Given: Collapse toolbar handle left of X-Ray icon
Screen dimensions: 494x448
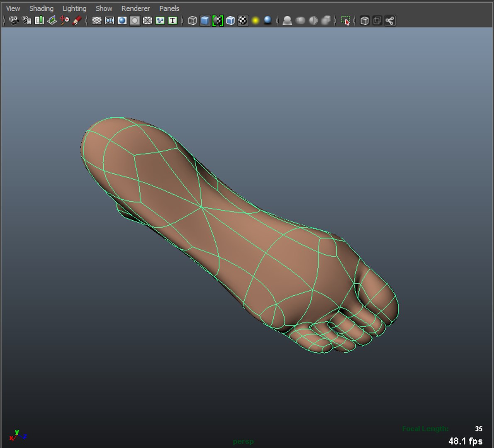Looking at the screenshot, I should click(x=355, y=21).
